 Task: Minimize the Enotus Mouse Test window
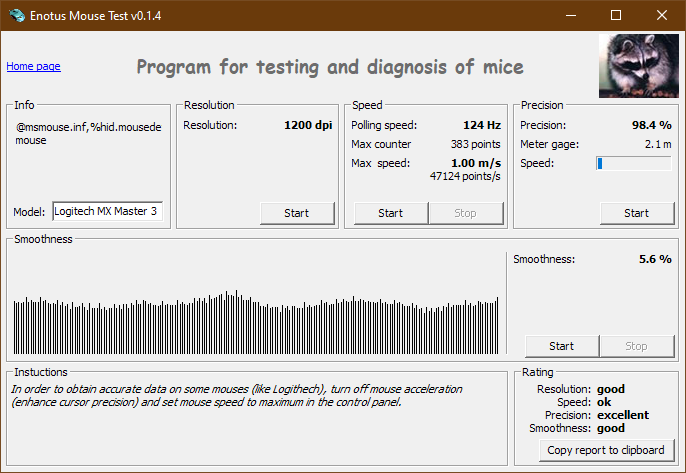[571, 15]
